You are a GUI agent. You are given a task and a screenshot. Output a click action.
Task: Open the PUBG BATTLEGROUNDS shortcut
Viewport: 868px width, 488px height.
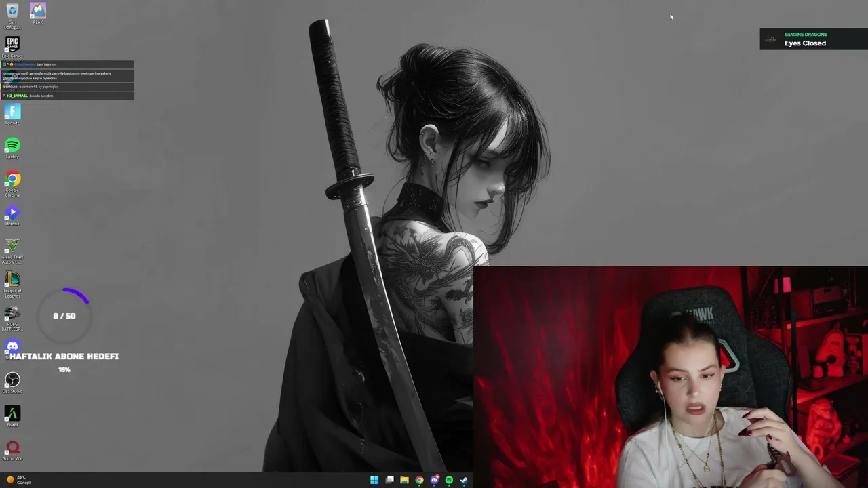pos(12,319)
